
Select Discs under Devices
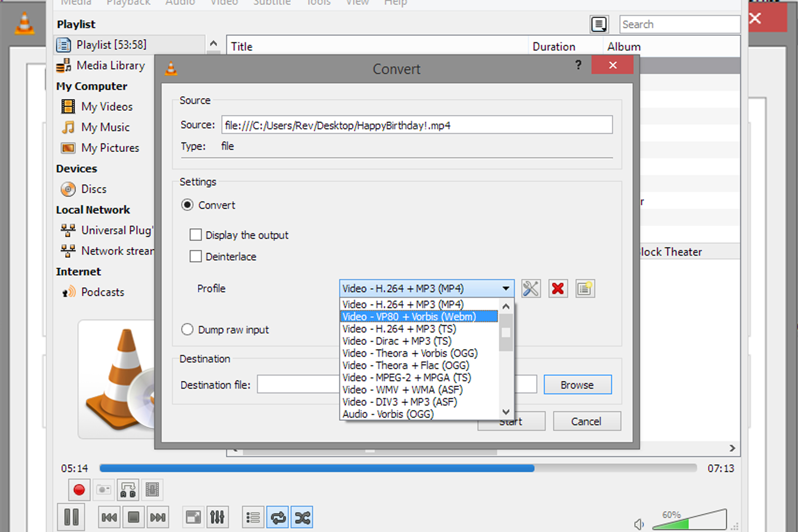(x=94, y=189)
